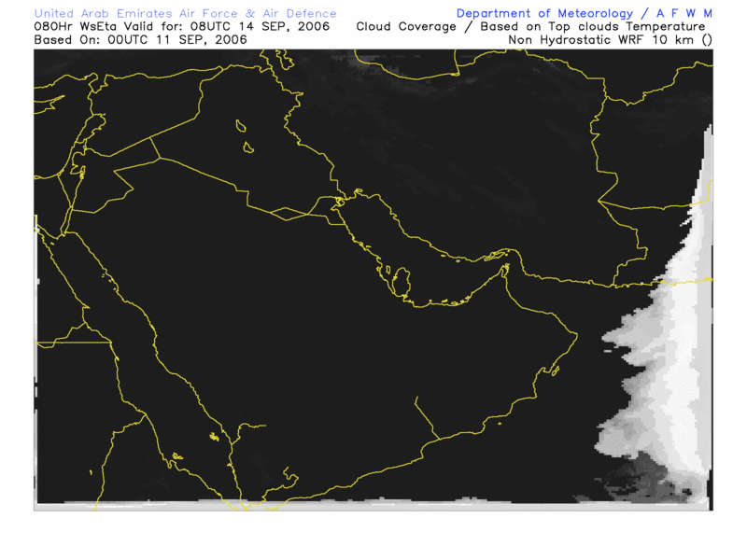Screen dimensions: 747x560
Task: Click the Cloud Coverage product label
Action: [x=530, y=27]
